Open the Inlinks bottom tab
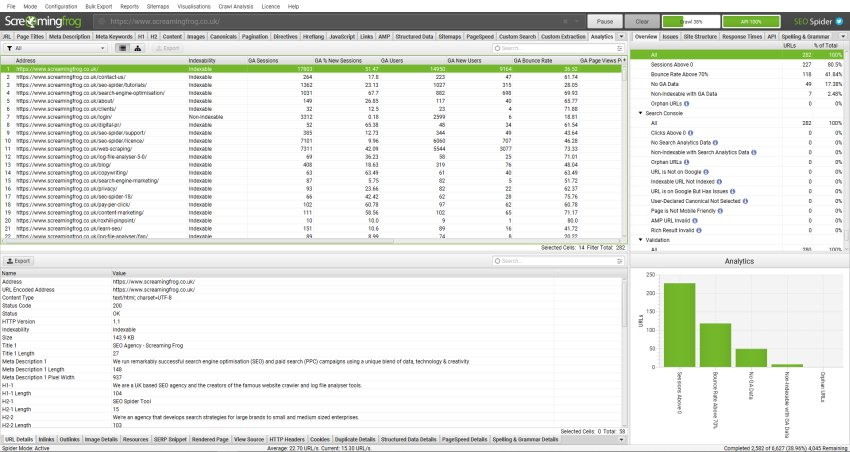Viewport: 850px width, 452px height. (47, 440)
